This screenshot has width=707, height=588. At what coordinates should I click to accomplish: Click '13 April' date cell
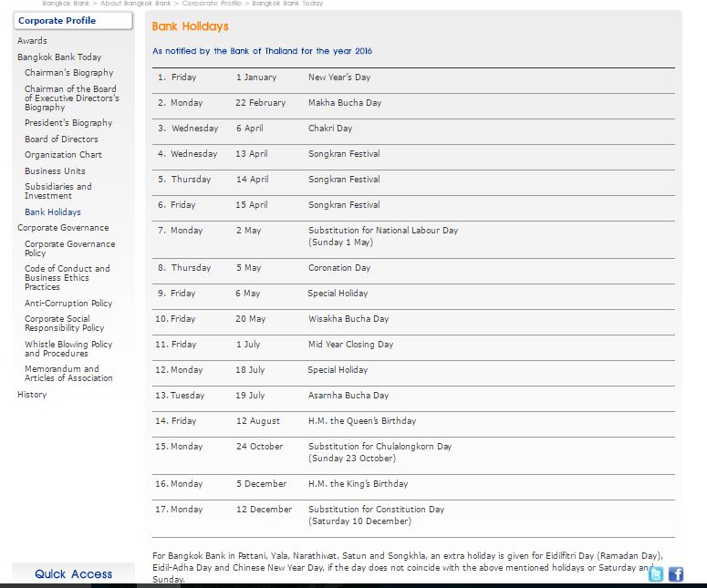252,154
